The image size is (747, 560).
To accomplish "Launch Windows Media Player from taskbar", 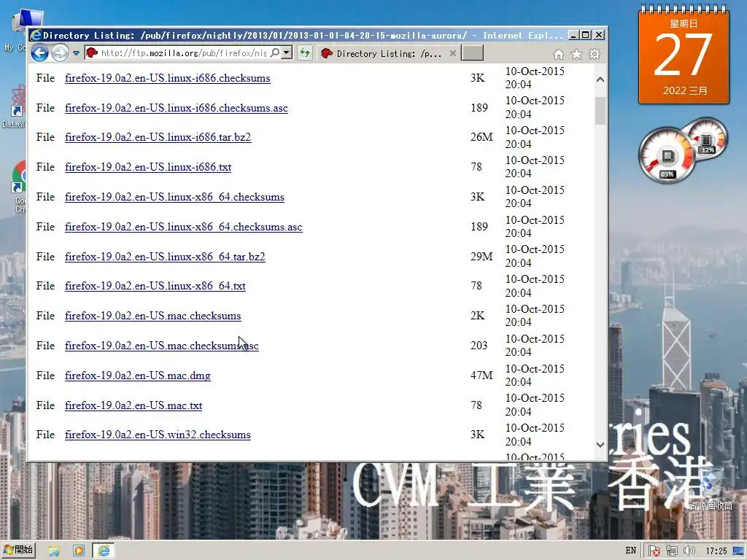I will pos(79,551).
